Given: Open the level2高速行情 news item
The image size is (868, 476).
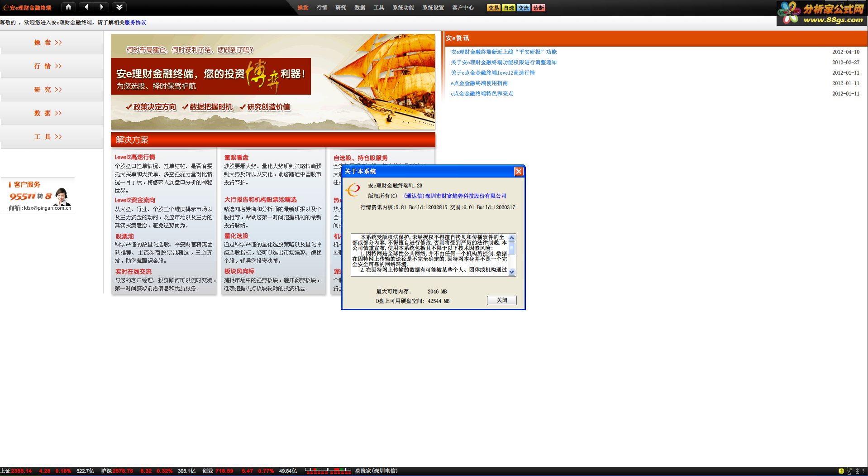Looking at the screenshot, I should tap(493, 73).
